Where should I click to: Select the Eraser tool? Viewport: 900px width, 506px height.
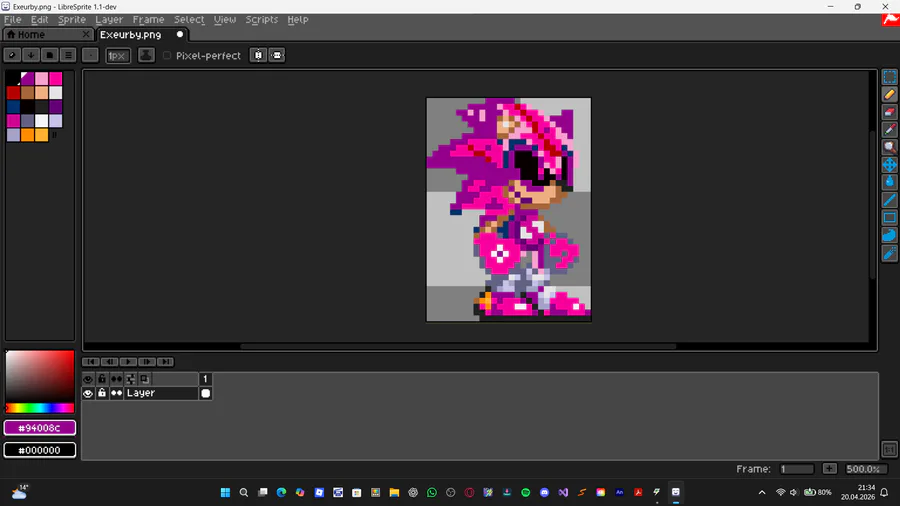889,112
